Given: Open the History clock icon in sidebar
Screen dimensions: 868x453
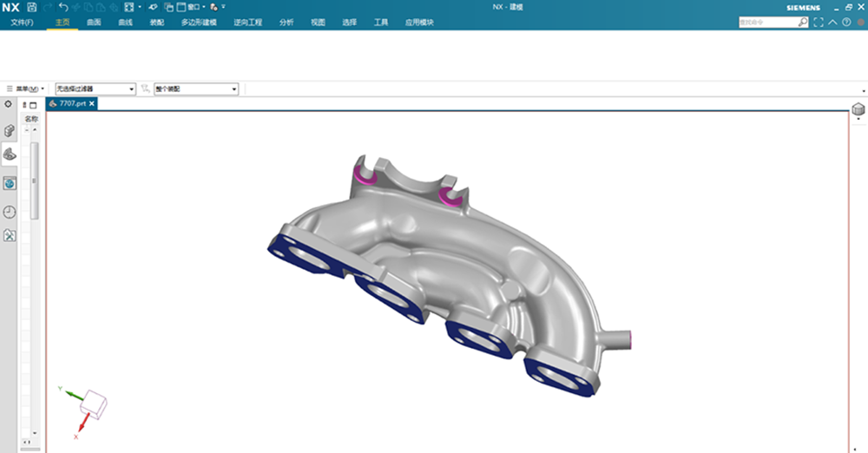Looking at the screenshot, I should click(x=10, y=212).
